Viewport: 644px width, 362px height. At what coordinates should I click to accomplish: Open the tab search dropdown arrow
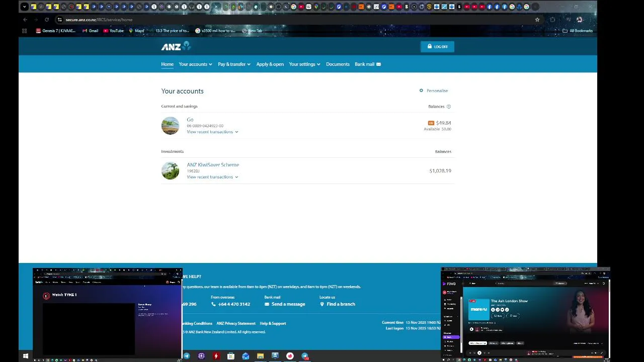24,7
